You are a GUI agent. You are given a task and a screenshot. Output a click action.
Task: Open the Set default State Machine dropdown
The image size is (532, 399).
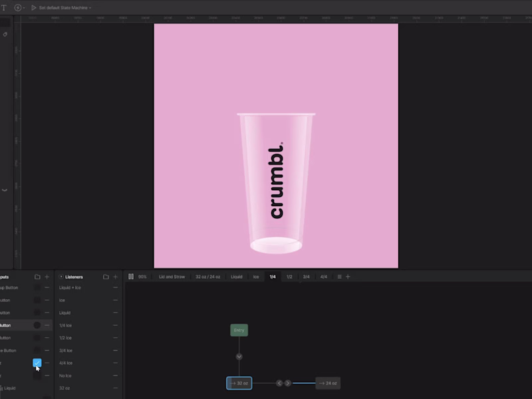coord(63,7)
